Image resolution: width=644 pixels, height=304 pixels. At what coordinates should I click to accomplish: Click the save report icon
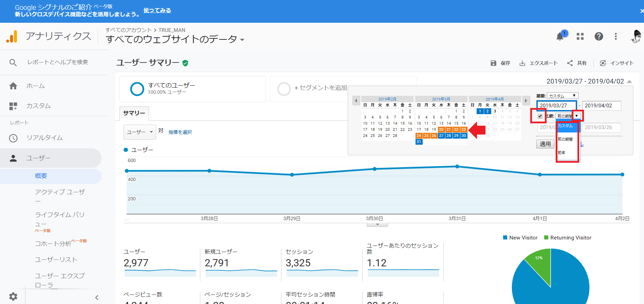(x=494, y=63)
